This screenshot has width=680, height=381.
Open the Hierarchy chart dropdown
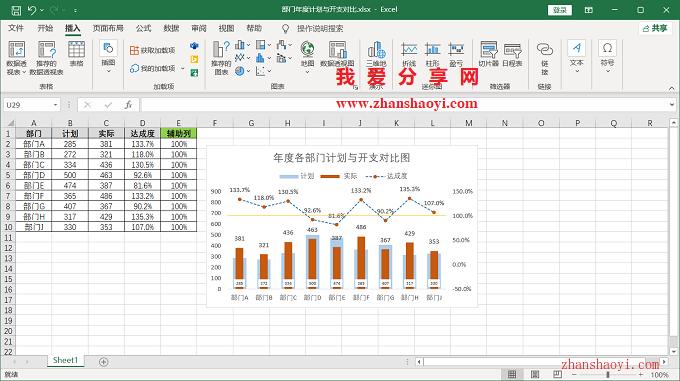269,45
